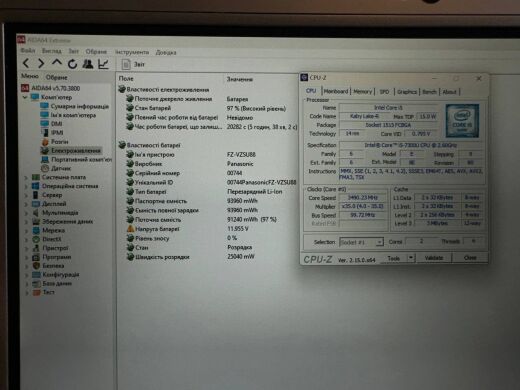Image resolution: width=520 pixels, height=390 pixels.
Task: Click the AIDA64 Forward navigation arrow
Action: [41, 63]
